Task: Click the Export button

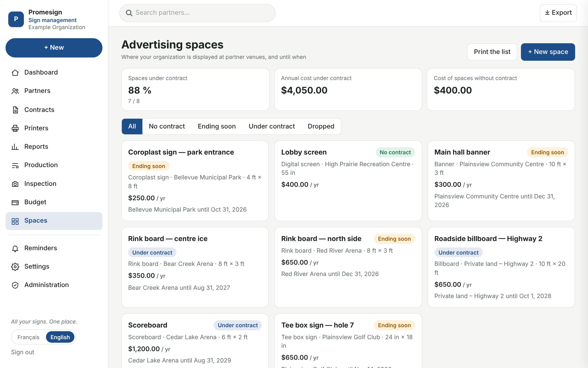Action: [x=558, y=13]
